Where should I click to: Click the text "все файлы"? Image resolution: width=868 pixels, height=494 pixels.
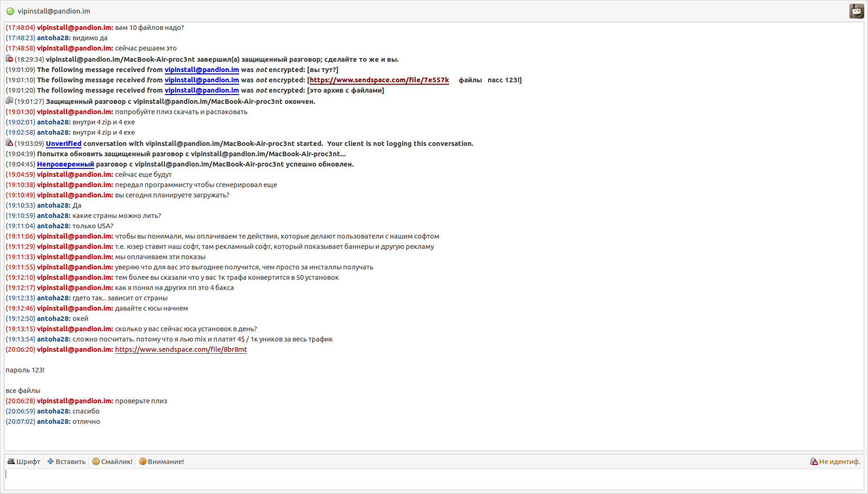pos(23,391)
